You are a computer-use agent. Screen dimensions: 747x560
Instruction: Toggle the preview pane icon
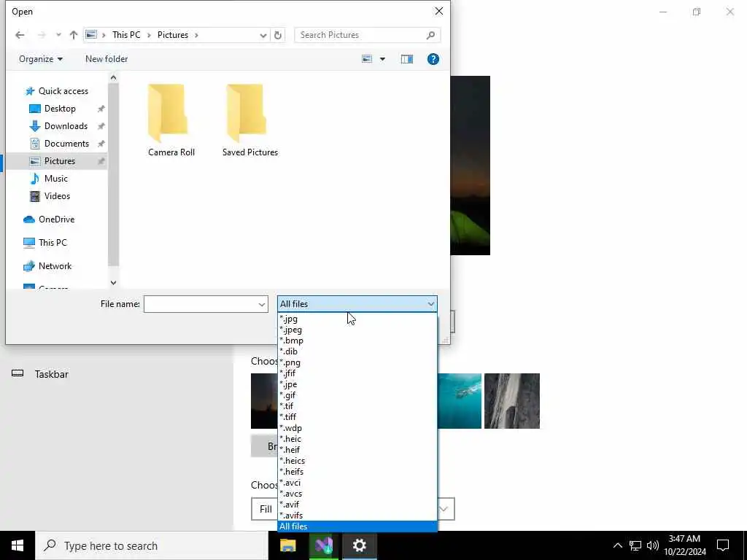coord(407,59)
